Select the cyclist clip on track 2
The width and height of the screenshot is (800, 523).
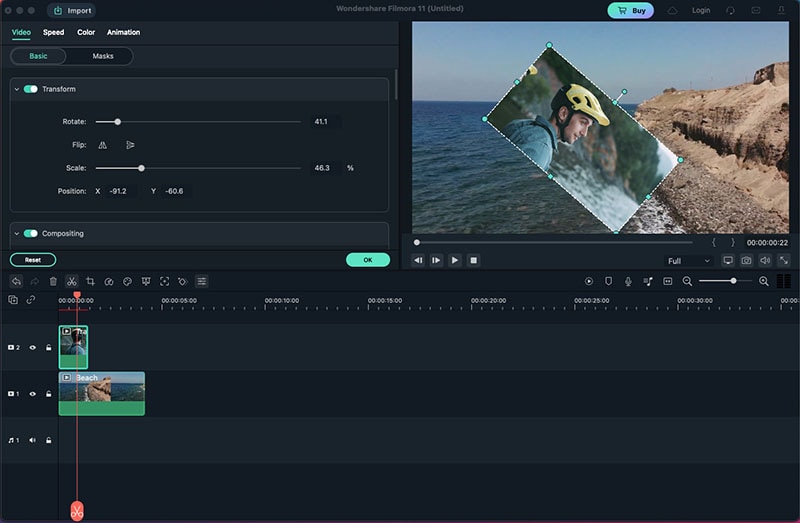73,347
